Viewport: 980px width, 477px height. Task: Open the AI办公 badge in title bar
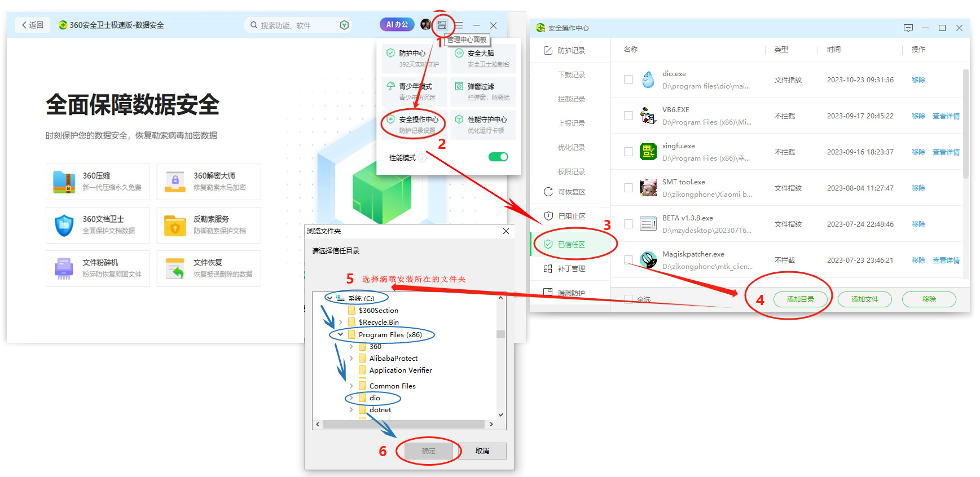pyautogui.click(x=397, y=25)
